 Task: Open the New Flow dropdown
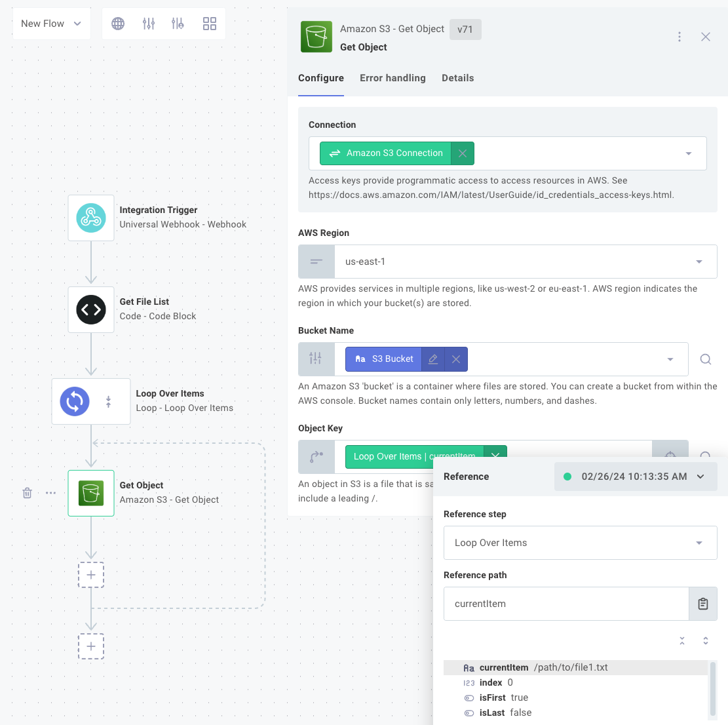[x=51, y=23]
